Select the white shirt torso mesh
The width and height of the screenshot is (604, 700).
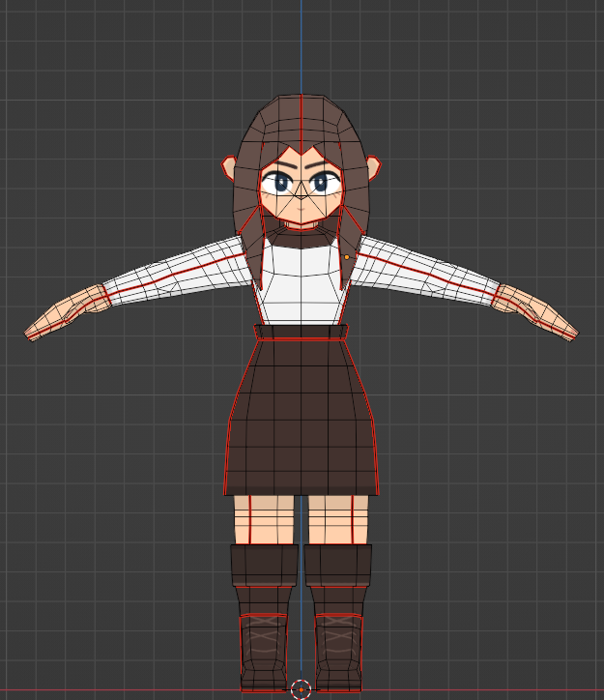pyautogui.click(x=302, y=283)
